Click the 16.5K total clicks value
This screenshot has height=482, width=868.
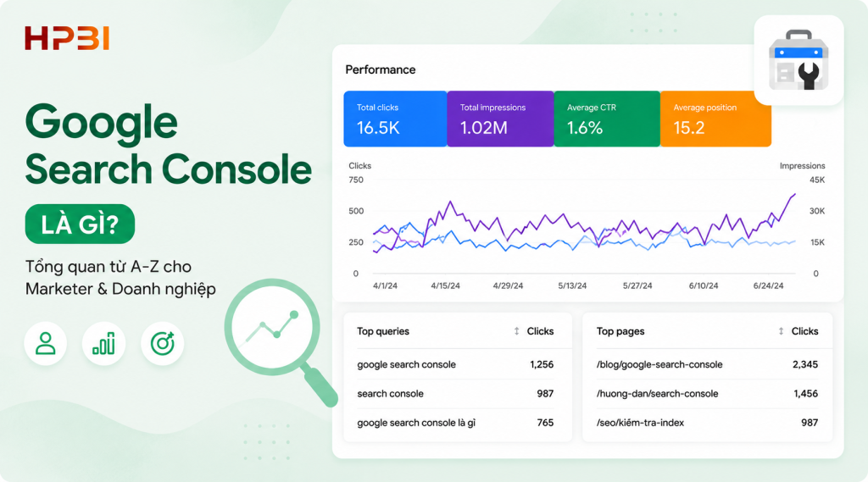point(378,128)
